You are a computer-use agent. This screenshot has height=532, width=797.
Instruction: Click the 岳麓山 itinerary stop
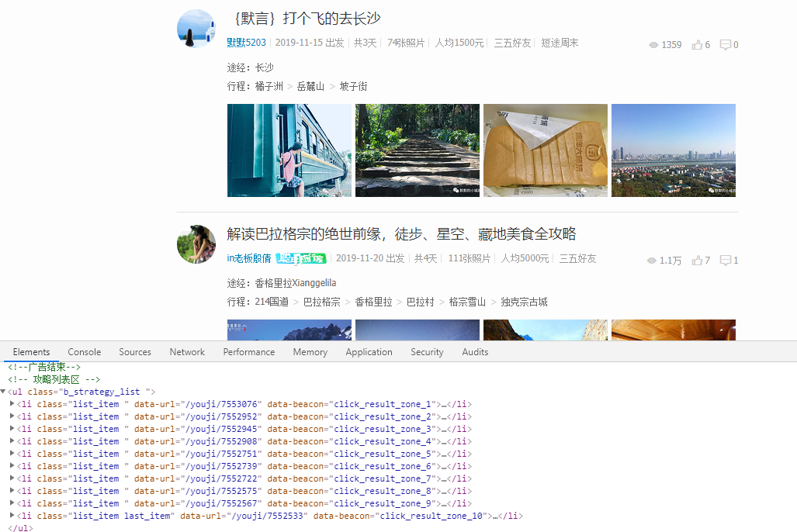click(310, 86)
